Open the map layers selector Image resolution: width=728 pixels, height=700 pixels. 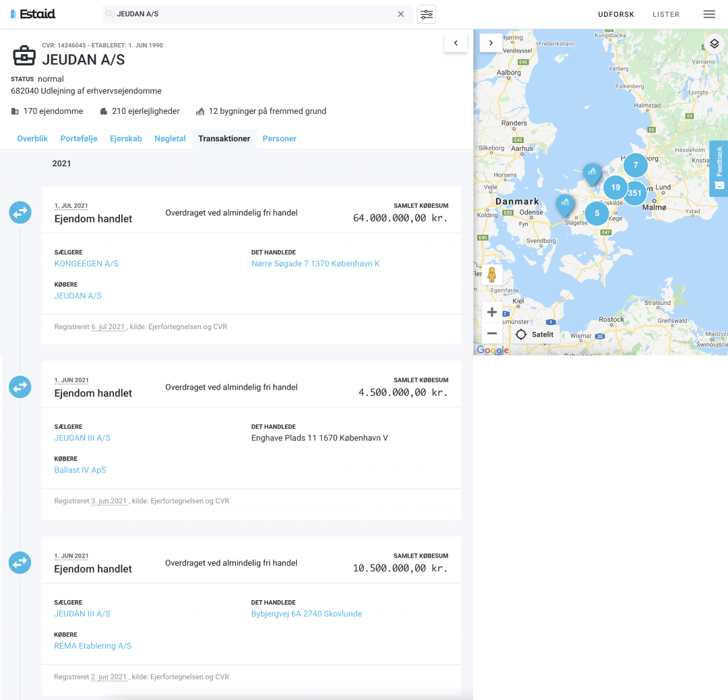pyautogui.click(x=714, y=44)
